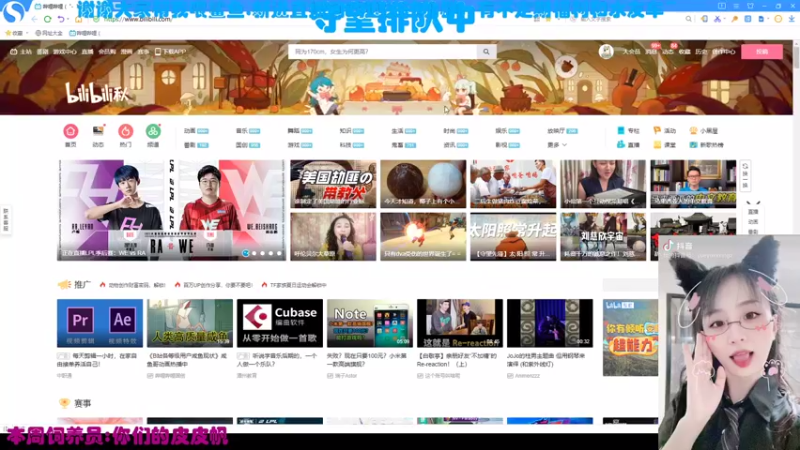Screen dimensions: 800x450
Task: Open 大会员 link in header
Action: (631, 52)
